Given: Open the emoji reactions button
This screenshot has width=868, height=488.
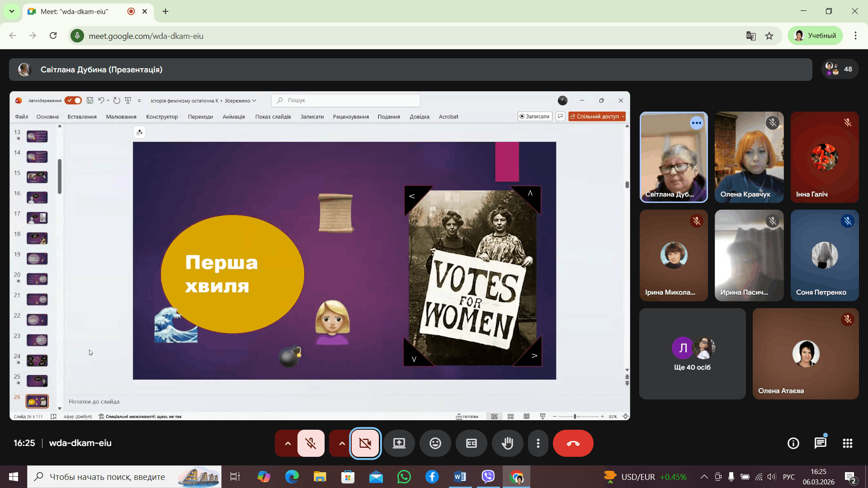Looking at the screenshot, I should pyautogui.click(x=435, y=443).
